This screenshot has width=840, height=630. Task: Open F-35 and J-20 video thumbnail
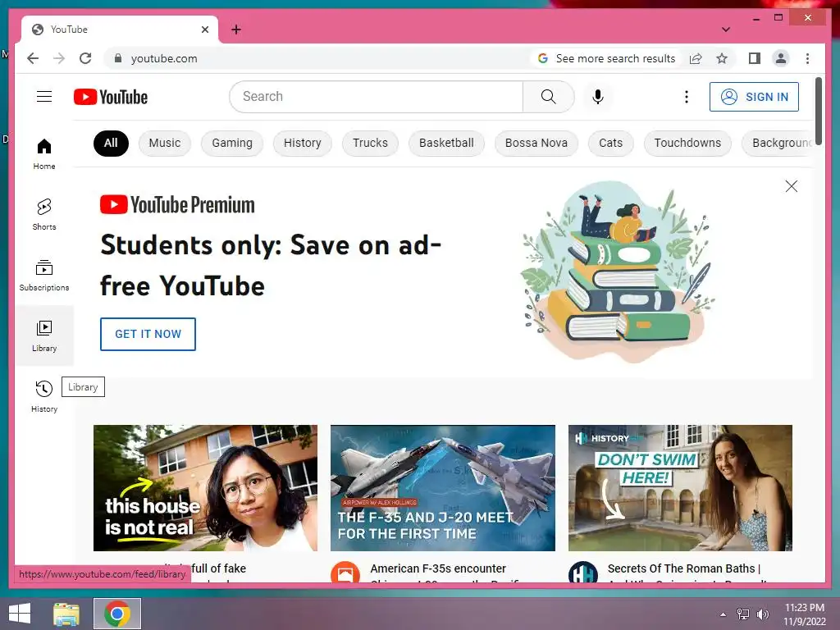coord(442,487)
